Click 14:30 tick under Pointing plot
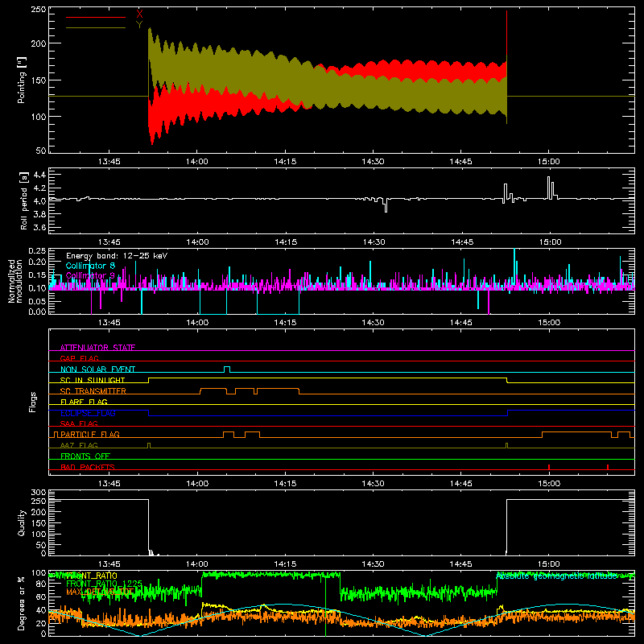644x644 pixels. [x=373, y=162]
